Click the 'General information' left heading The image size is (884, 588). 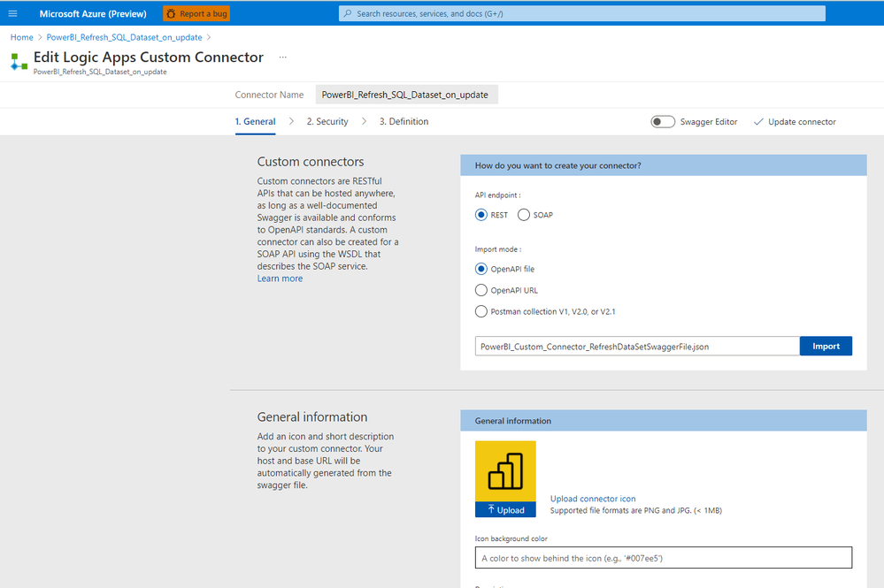[x=312, y=416]
